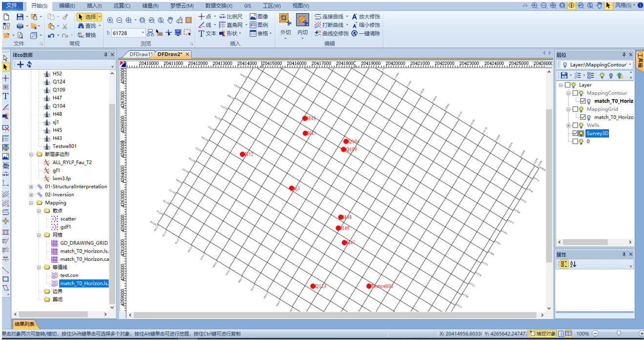
Task: Open the map scale 61728 dropdown
Action: coord(143,33)
